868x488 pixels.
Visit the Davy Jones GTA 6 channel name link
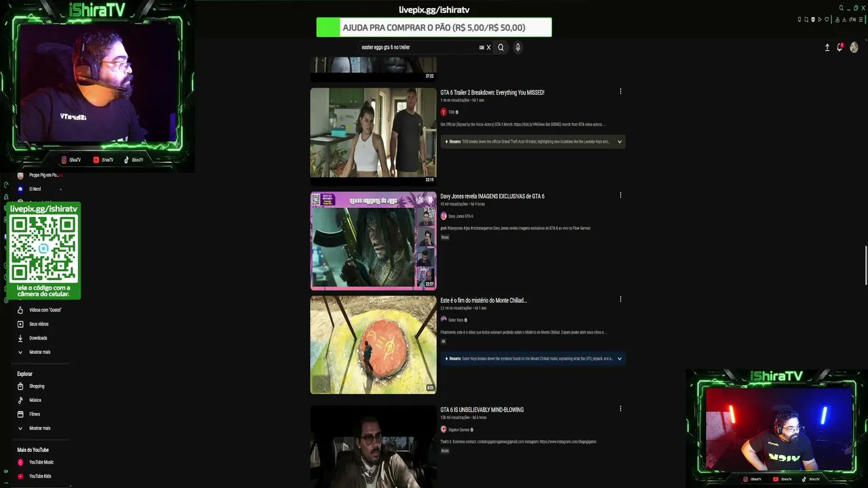tap(460, 216)
